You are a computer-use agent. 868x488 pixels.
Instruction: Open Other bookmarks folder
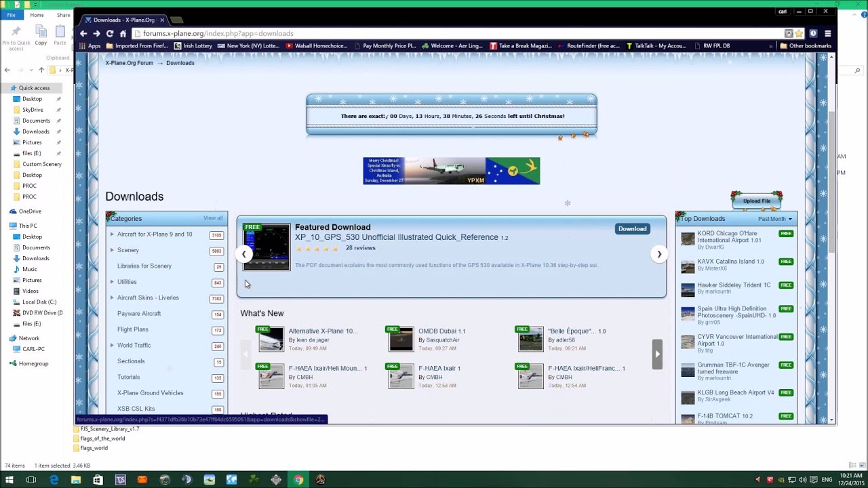[806, 46]
